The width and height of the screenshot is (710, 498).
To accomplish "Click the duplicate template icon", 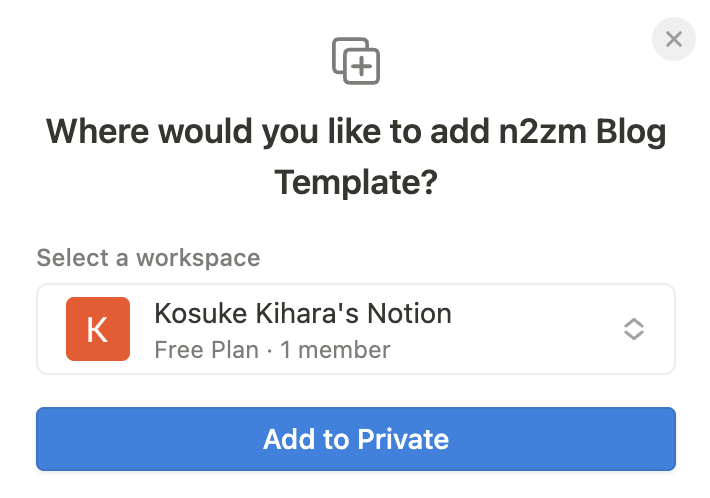I will [356, 61].
